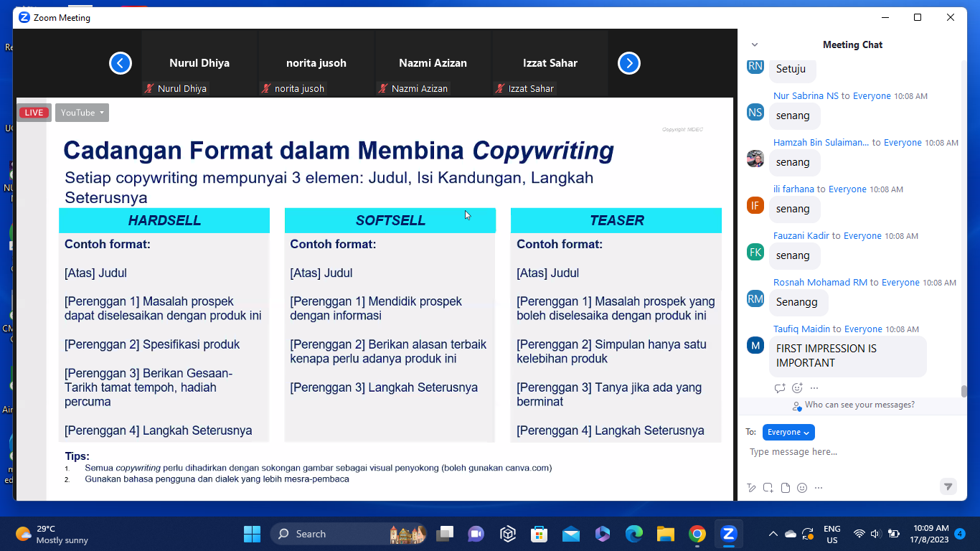Expand the YouTube live stream dropdown
Screen dimensions: 980x551
pyautogui.click(x=83, y=113)
